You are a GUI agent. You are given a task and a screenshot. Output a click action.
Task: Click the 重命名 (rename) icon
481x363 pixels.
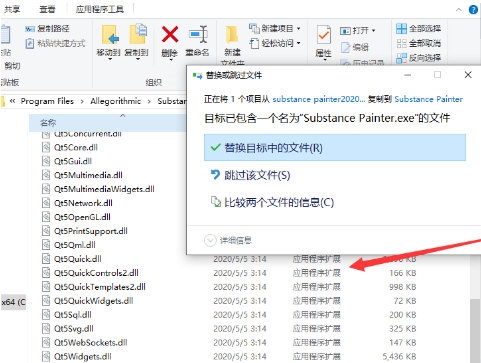(198, 34)
